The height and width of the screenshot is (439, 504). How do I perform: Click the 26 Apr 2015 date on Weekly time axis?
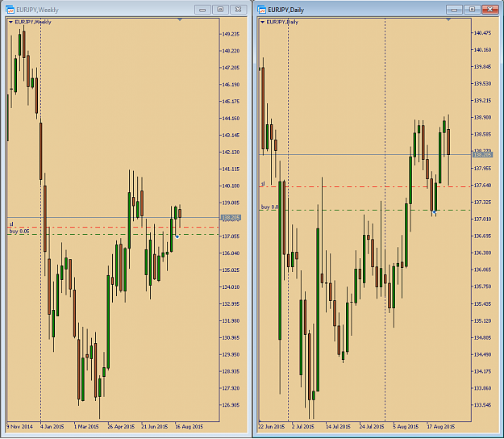pyautogui.click(x=121, y=427)
